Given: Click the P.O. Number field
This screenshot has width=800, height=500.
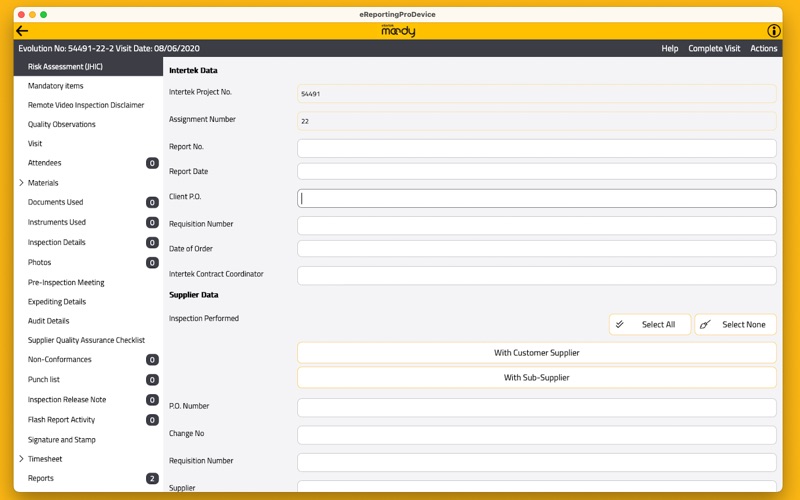Looking at the screenshot, I should click(x=537, y=408).
